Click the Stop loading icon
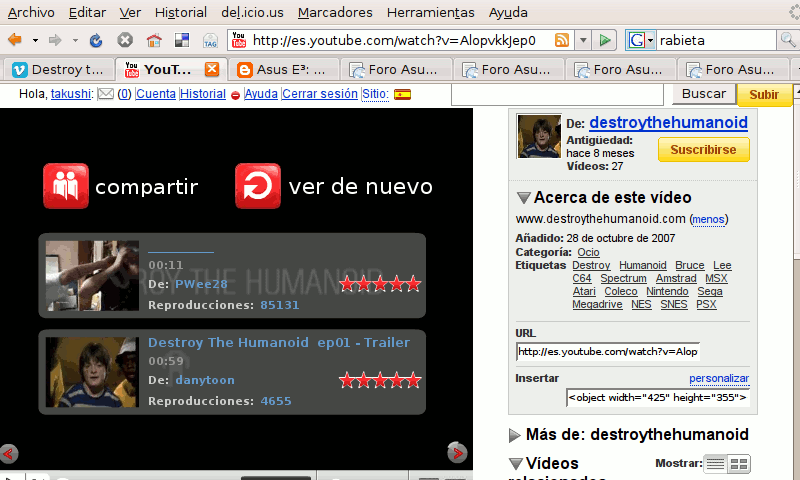The height and width of the screenshot is (480, 800). (x=124, y=40)
